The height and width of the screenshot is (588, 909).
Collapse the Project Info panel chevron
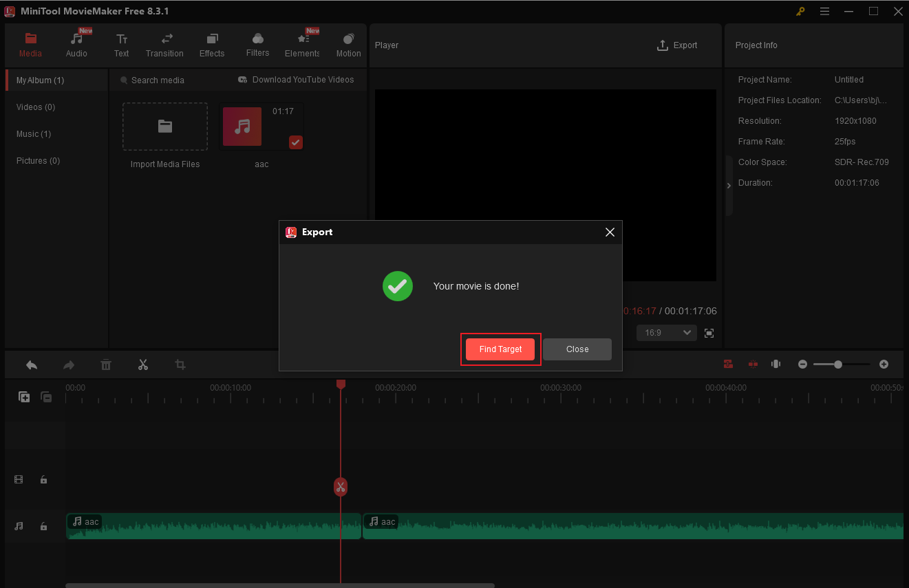(729, 185)
